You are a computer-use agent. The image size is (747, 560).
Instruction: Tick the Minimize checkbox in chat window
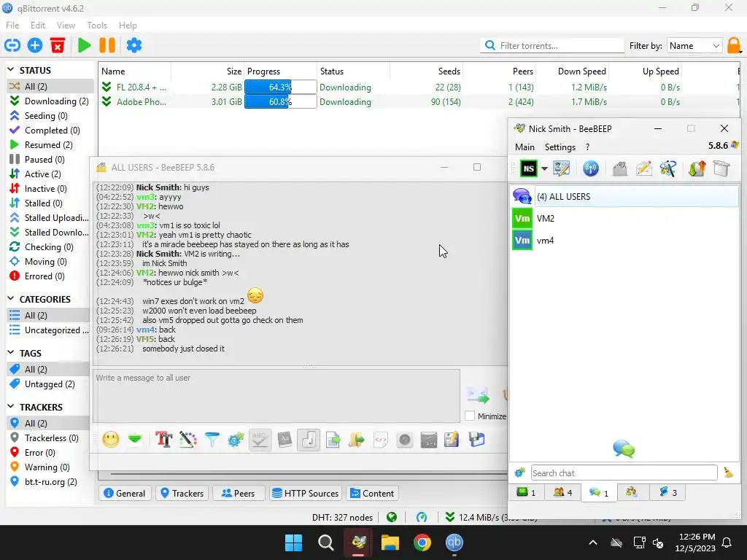click(470, 416)
